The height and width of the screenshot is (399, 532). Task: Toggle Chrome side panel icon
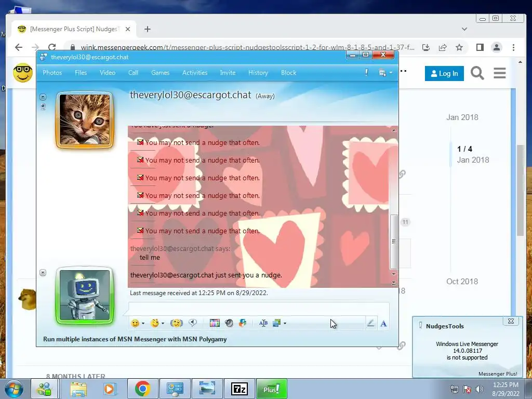[x=480, y=47]
